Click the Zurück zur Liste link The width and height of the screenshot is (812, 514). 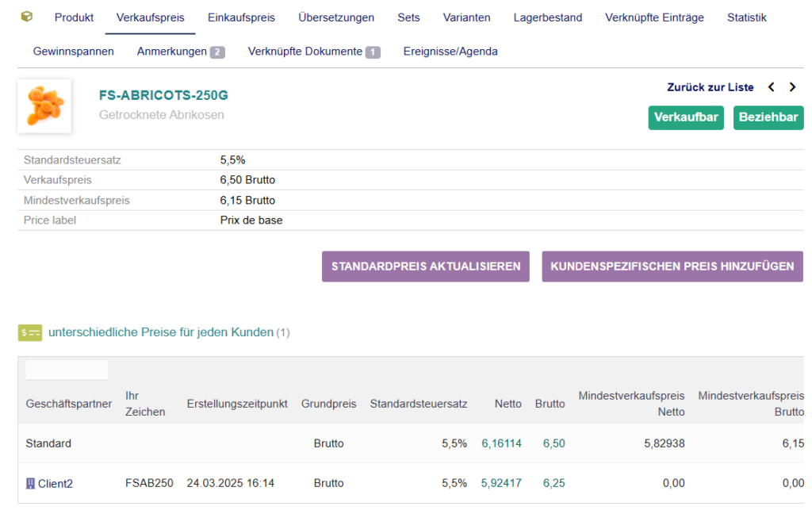tap(710, 87)
